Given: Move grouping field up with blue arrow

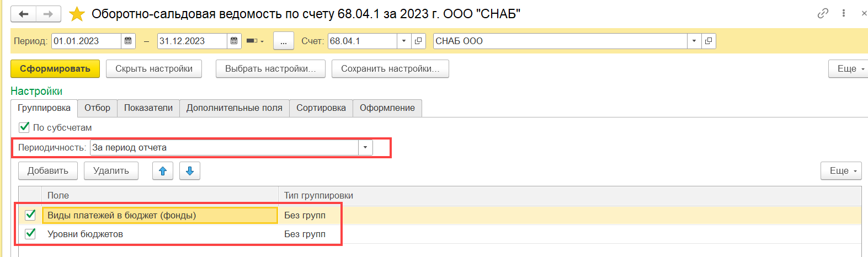Looking at the screenshot, I should coord(163,171).
